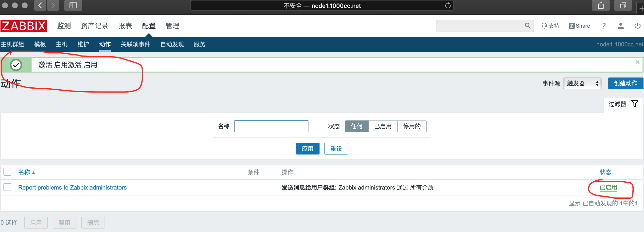644x232 pixels.
Task: Sort the table by the 名称 column
Action: pyautogui.click(x=24, y=172)
